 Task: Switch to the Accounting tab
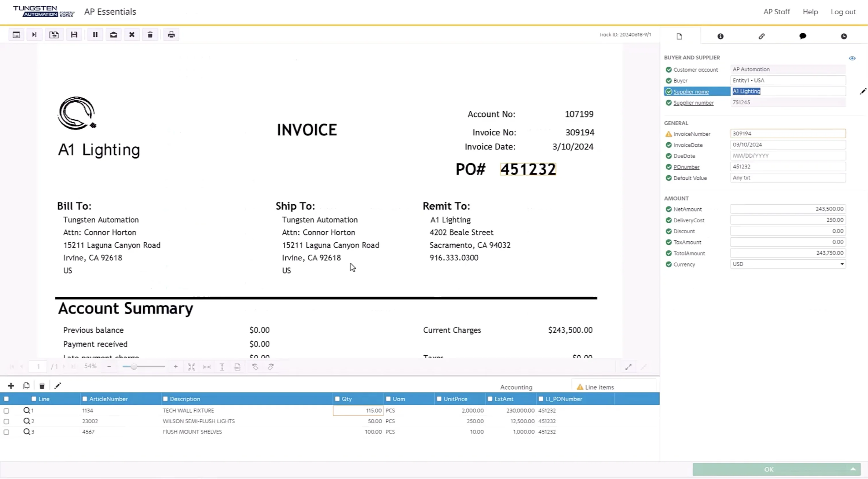(x=516, y=387)
